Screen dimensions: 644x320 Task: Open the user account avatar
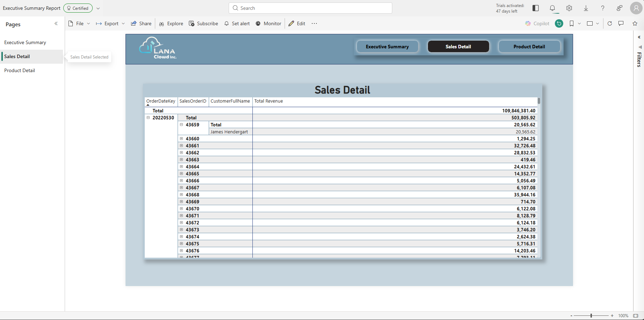pyautogui.click(x=636, y=8)
